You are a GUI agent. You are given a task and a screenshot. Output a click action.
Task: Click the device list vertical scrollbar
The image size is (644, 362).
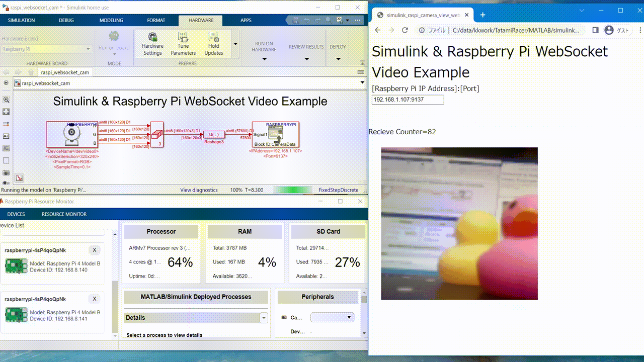114,307
